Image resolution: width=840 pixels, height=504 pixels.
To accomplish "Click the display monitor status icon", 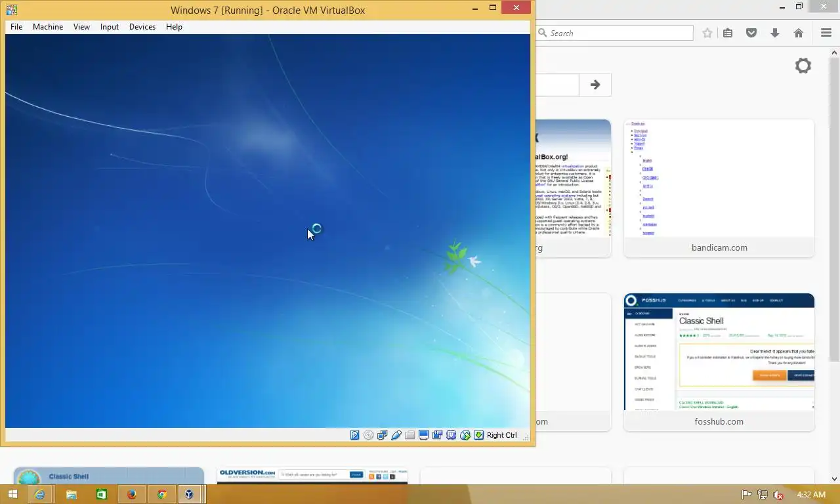I will [x=424, y=435].
